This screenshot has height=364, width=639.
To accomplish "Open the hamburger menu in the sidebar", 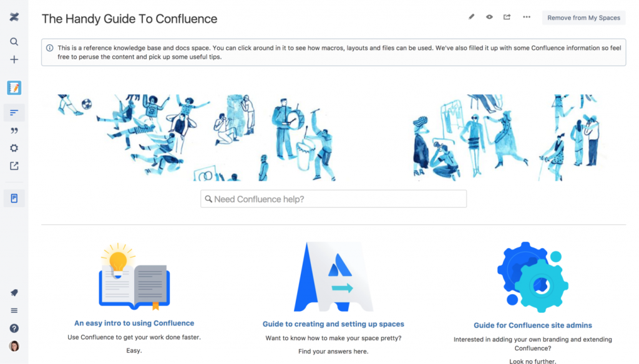I will (14, 311).
